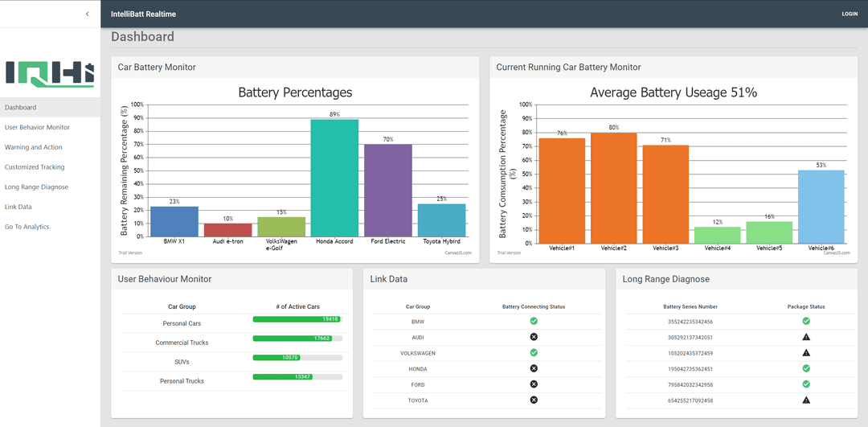Click package status check for 355242235342456
The width and height of the screenshot is (868, 427).
click(806, 321)
